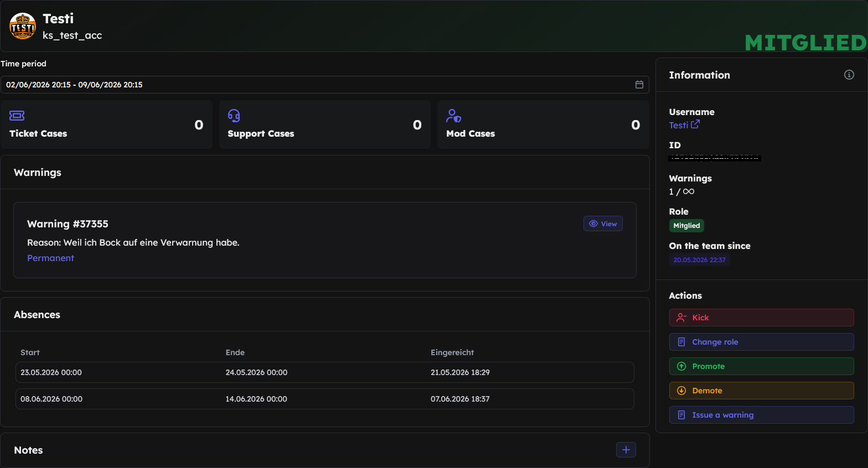
Task: Open the Information info icon
Action: pyautogui.click(x=849, y=75)
